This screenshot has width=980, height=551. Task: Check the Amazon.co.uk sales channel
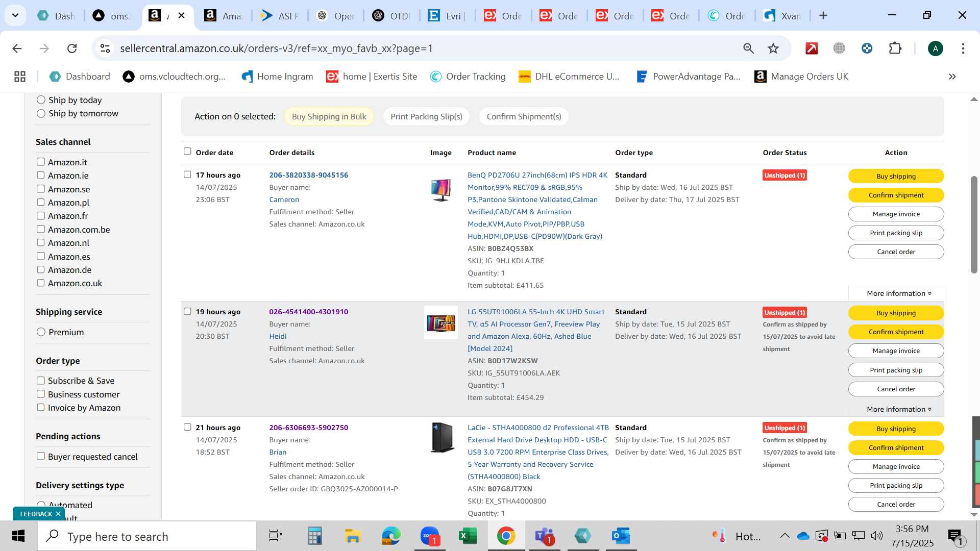(x=40, y=283)
